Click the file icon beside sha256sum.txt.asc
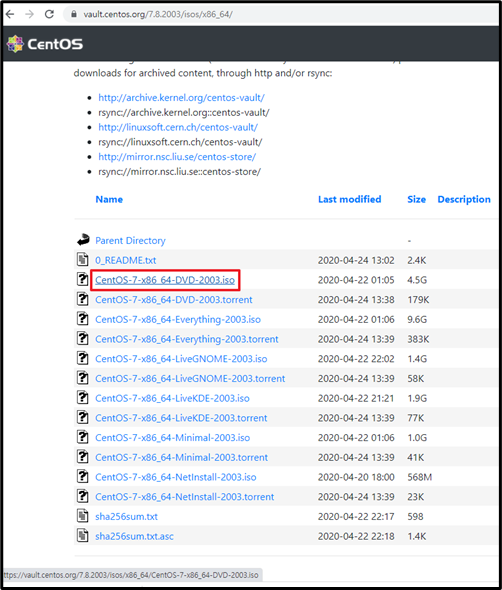Image resolution: width=502 pixels, height=590 pixels. [x=83, y=535]
